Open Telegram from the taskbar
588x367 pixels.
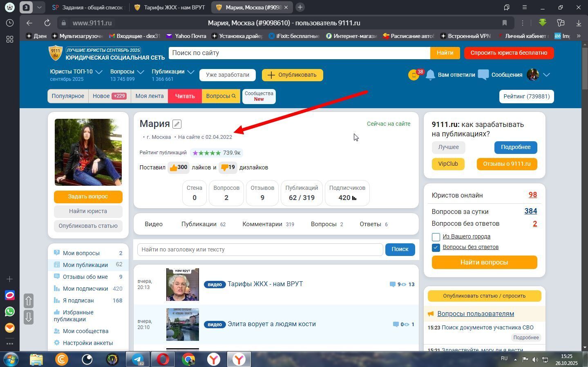[x=137, y=359]
